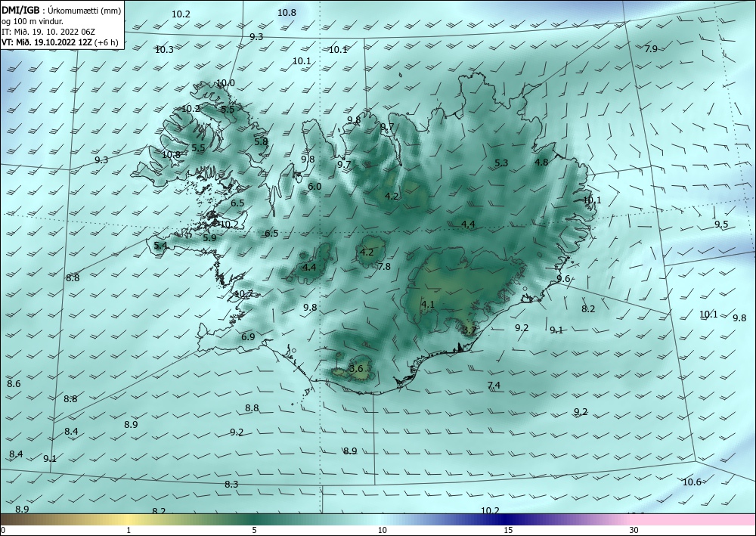Select the 7.4 value label

(494, 385)
